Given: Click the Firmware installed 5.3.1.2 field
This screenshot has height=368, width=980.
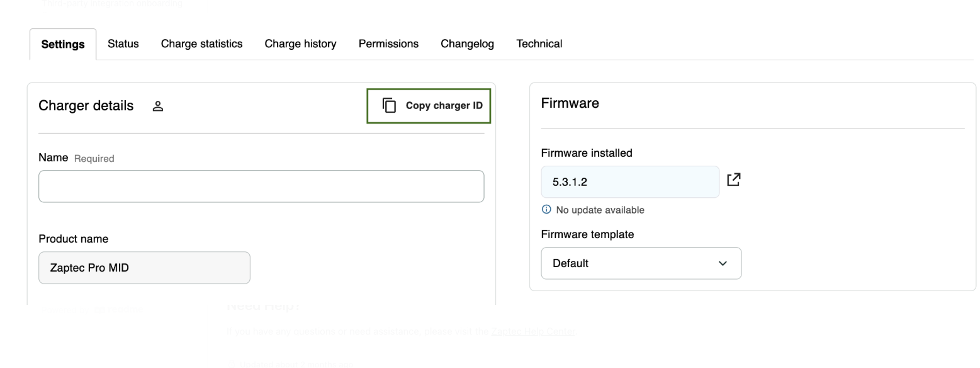Looking at the screenshot, I should click(629, 182).
